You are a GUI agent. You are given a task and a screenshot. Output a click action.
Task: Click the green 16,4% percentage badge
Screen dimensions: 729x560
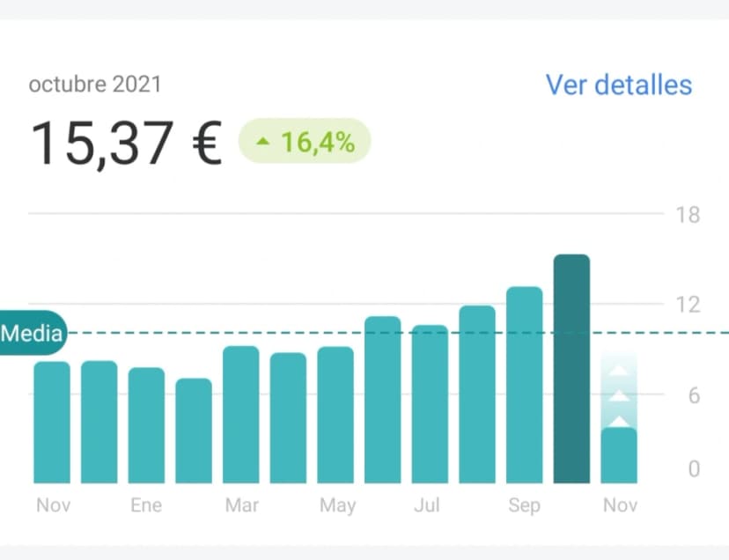304,141
